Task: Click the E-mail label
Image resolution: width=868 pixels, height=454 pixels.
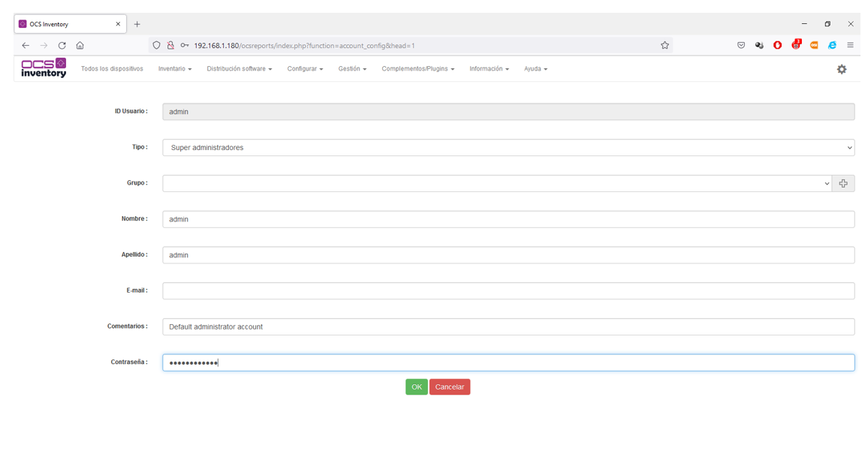Action: (137, 290)
